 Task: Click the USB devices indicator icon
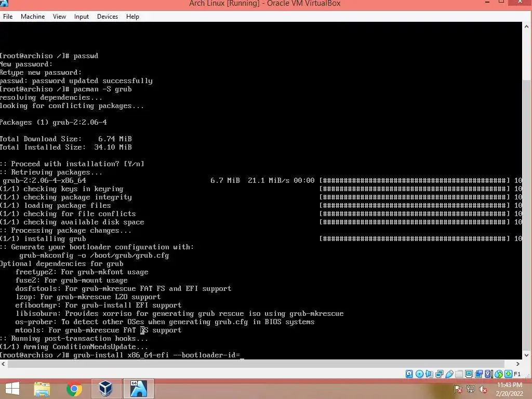tap(449, 374)
